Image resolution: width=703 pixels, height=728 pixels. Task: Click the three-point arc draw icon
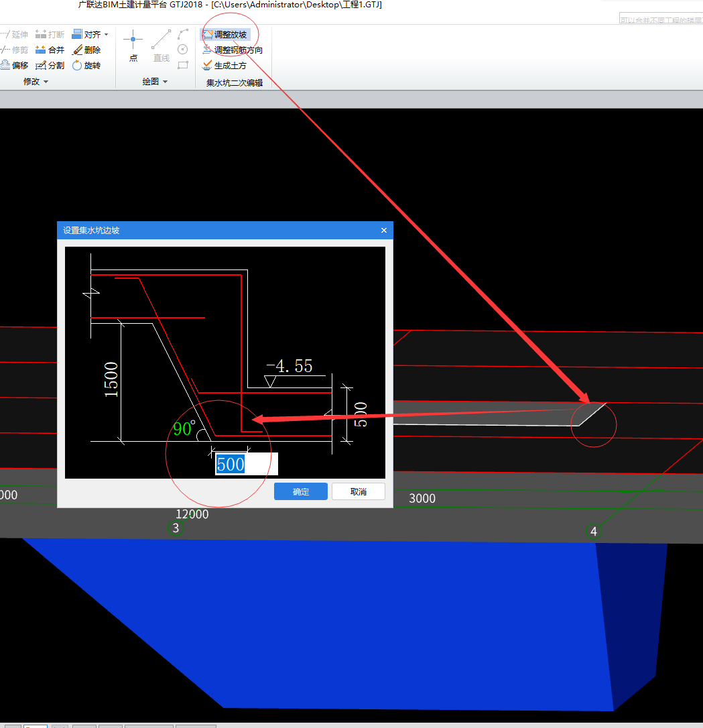point(183,34)
